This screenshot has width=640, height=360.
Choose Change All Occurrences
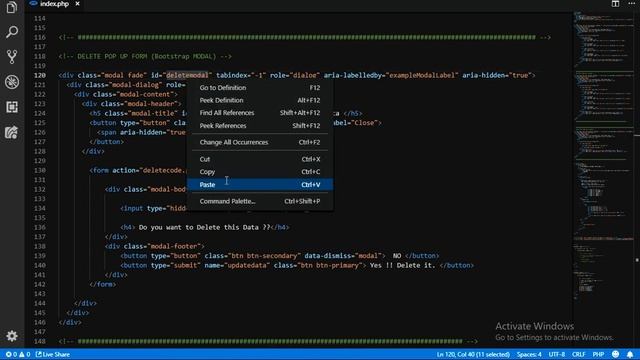coord(260,142)
